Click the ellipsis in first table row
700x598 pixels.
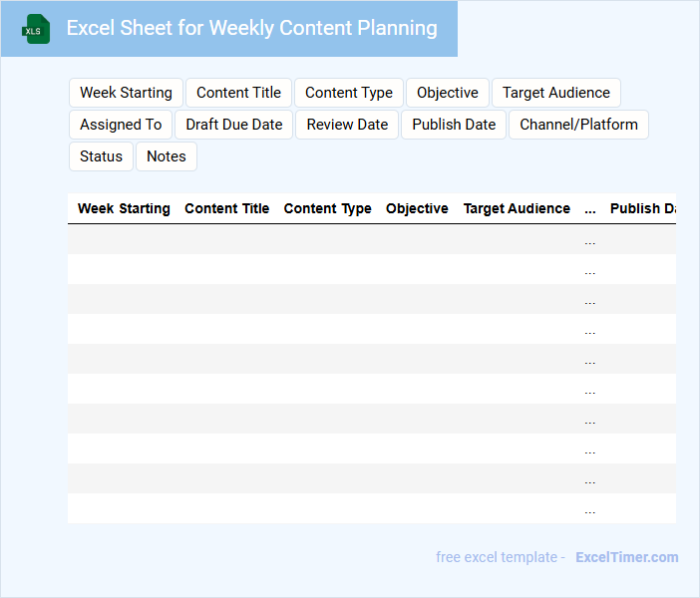589,240
